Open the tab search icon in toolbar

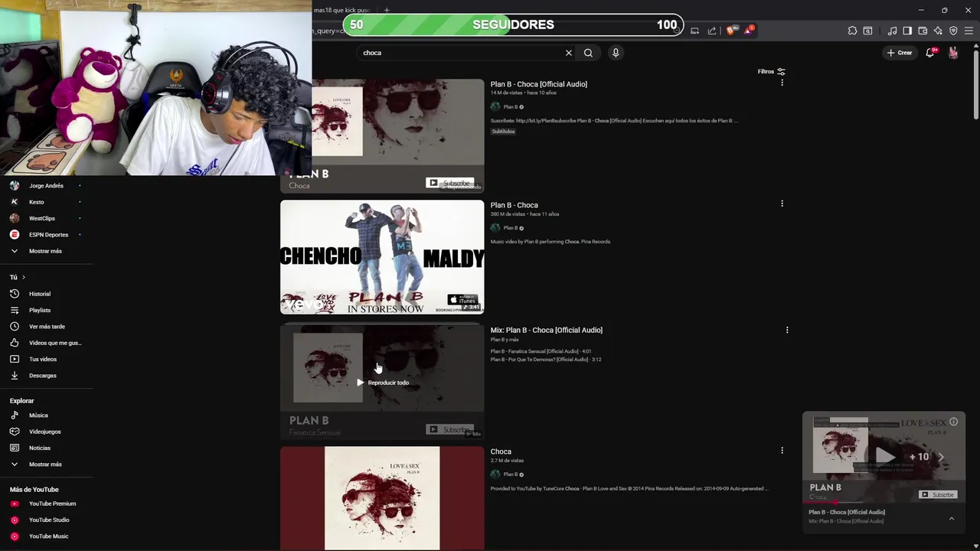[867, 31]
